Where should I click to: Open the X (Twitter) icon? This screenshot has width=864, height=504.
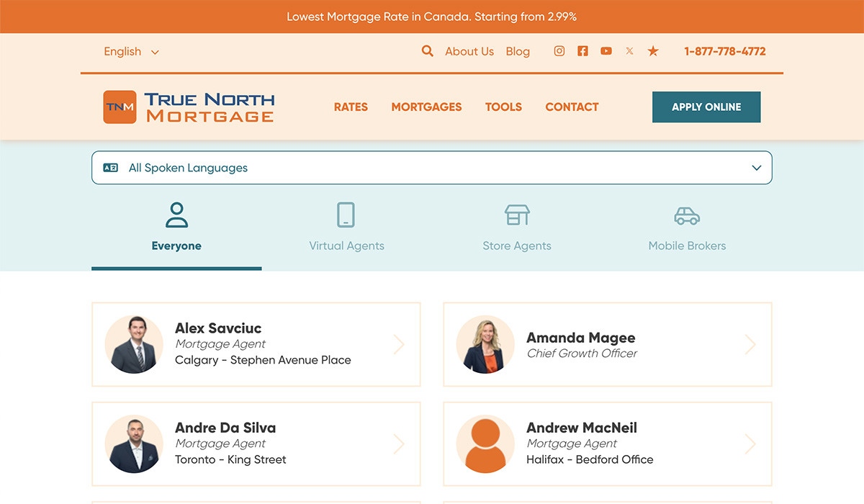[629, 51]
